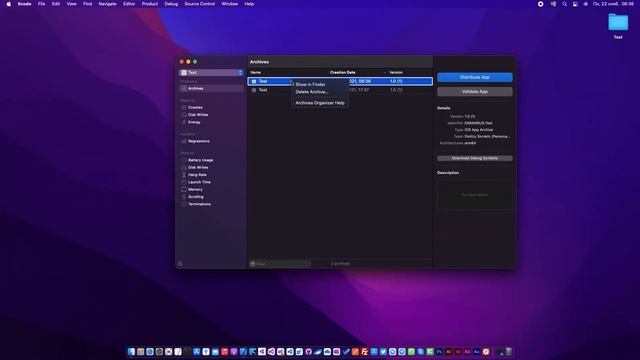Open the Edit menu
640x360 pixels.
[x=56, y=4]
